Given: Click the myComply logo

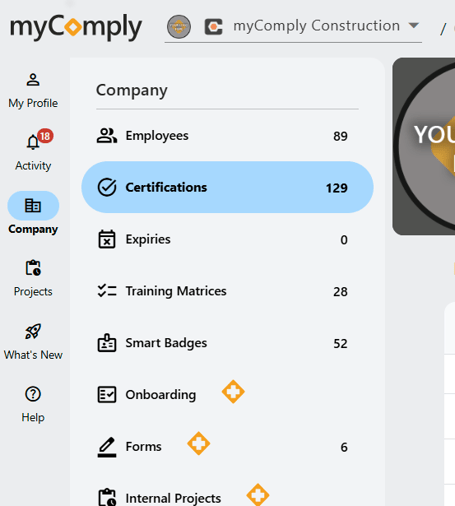Looking at the screenshot, I should (76, 28).
